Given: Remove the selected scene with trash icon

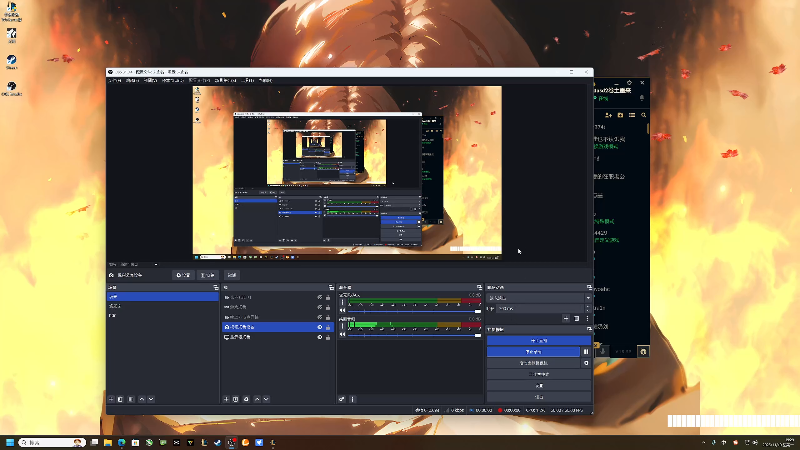Looking at the screenshot, I should [x=120, y=399].
